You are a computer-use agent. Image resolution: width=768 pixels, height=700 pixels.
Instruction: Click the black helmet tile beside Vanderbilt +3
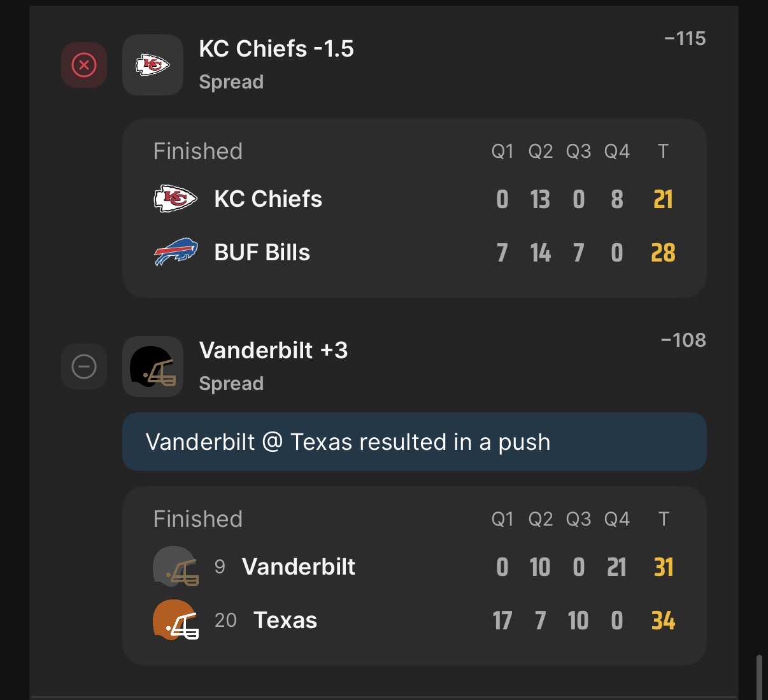point(153,367)
